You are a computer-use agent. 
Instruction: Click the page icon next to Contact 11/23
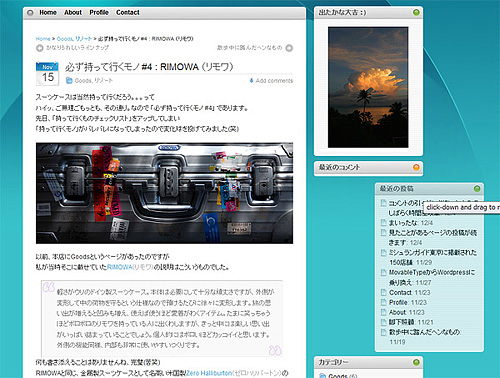click(384, 292)
